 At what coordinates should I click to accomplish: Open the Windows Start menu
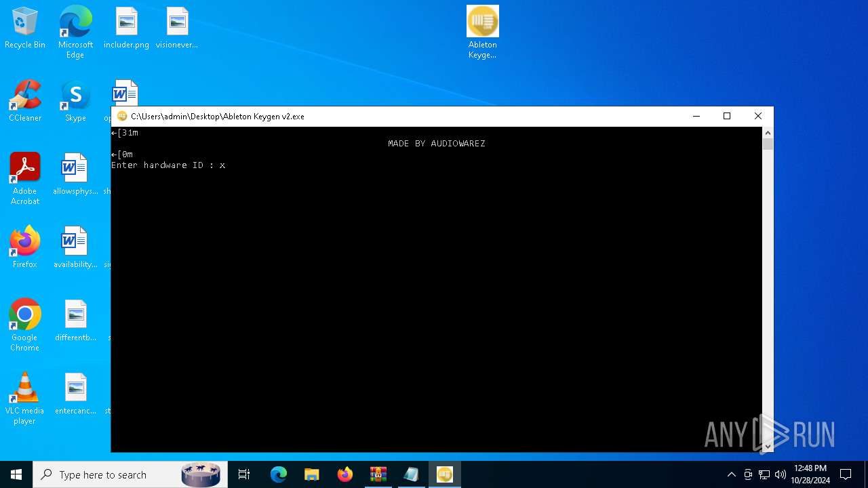tap(16, 474)
